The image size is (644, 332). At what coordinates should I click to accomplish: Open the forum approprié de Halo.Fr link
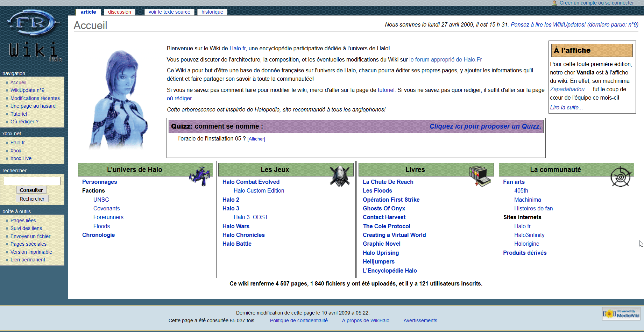[x=446, y=59]
